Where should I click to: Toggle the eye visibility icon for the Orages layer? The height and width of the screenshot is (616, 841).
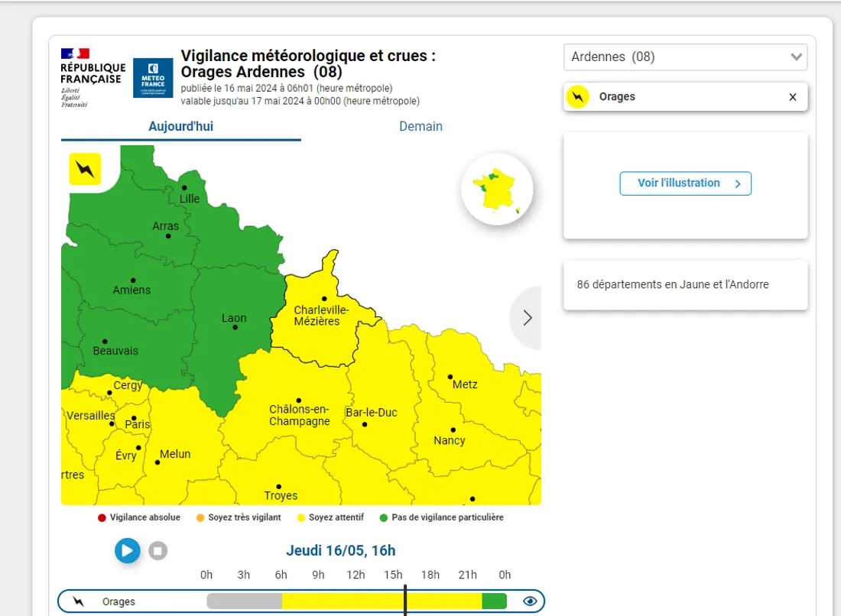point(530,601)
